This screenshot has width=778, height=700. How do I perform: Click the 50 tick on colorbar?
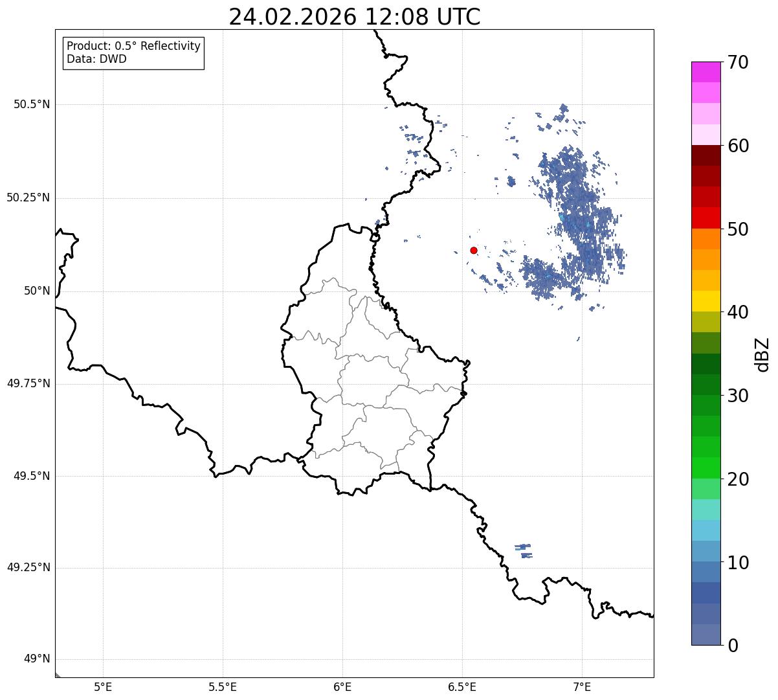coord(737,229)
